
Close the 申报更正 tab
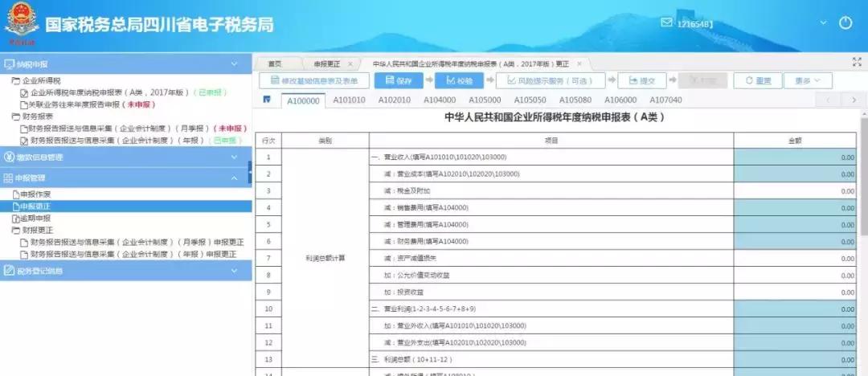350,64
